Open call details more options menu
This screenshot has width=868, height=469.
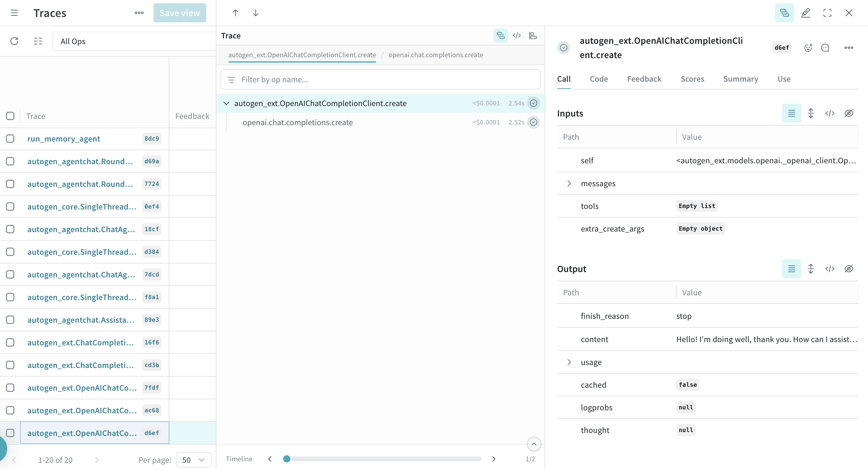(849, 47)
